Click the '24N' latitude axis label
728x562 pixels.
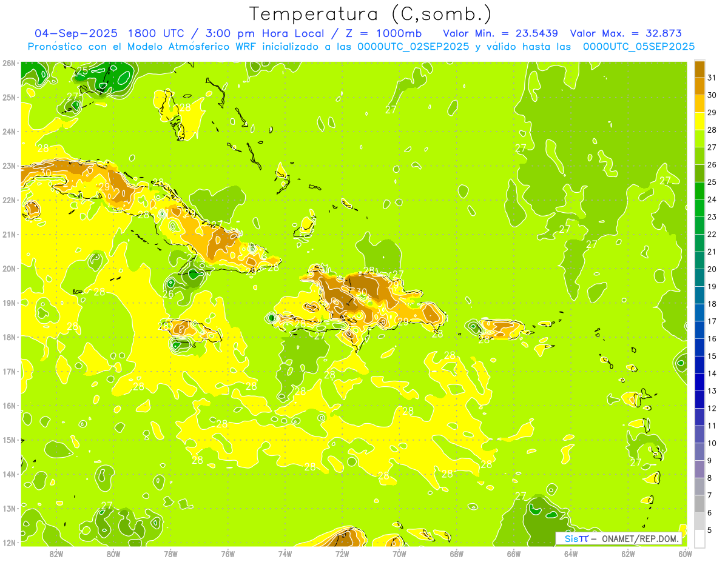(9, 132)
